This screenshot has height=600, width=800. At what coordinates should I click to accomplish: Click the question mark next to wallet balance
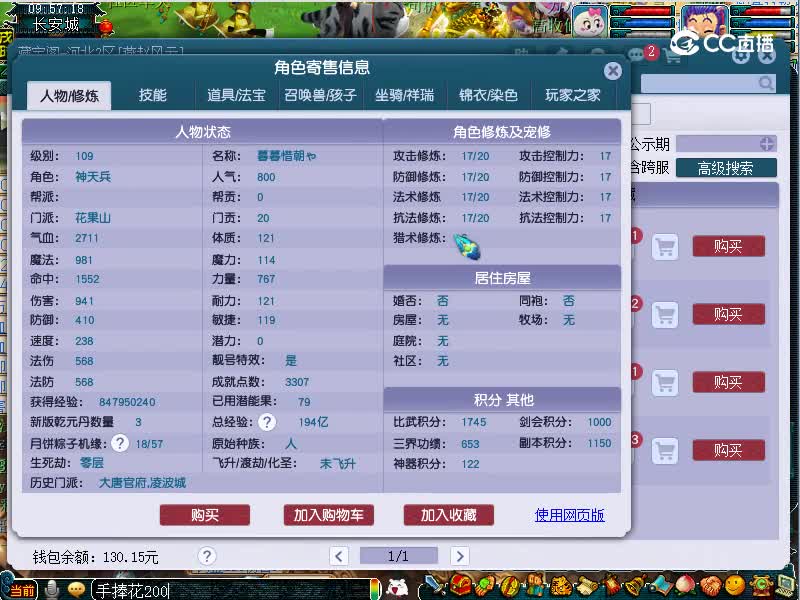[207, 556]
